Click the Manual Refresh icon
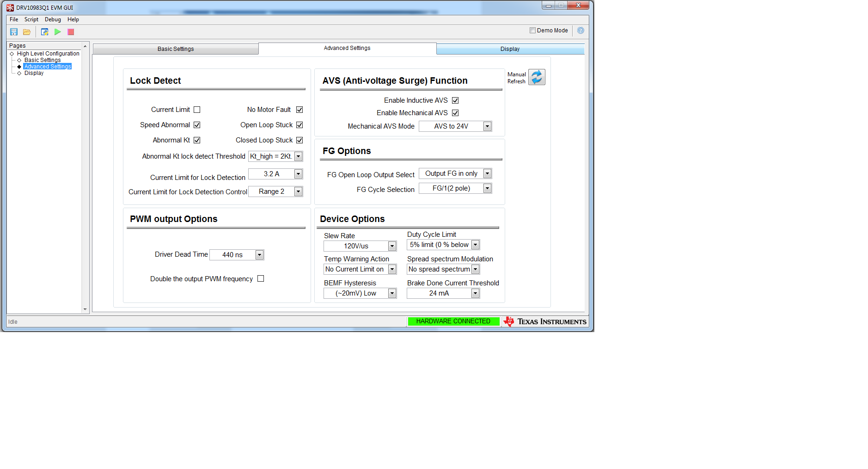This screenshot has height=469, width=868. [x=537, y=77]
